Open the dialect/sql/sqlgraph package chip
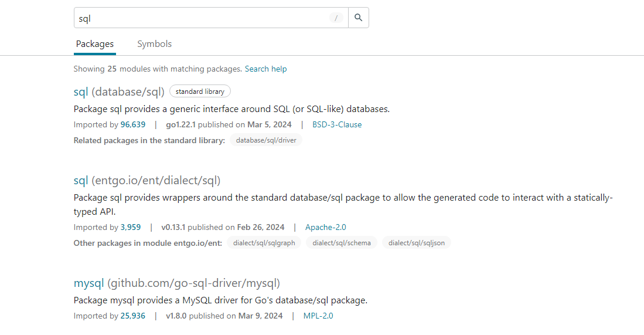Viewport: 644px width, 335px height. point(264,243)
